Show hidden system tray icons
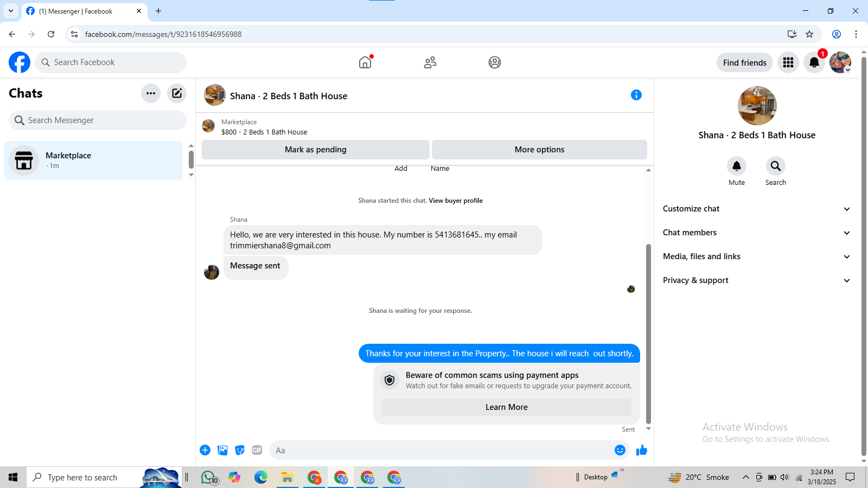868x488 pixels. tap(745, 477)
